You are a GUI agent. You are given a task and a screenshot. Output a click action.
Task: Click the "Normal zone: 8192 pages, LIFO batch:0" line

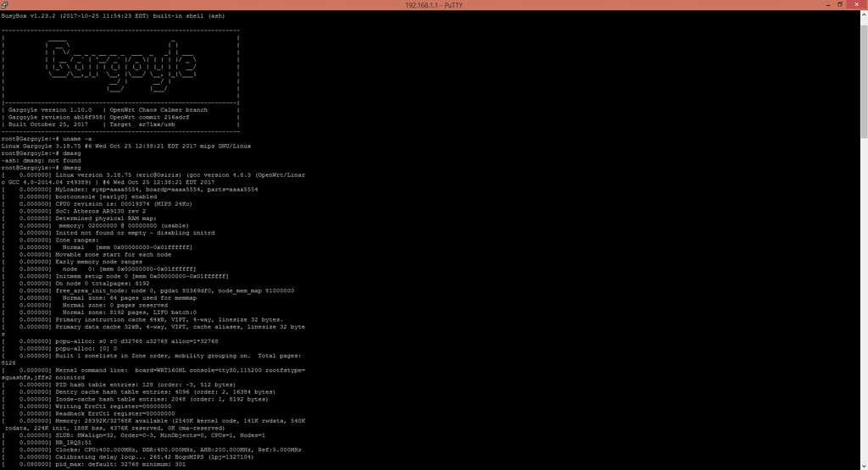point(99,312)
